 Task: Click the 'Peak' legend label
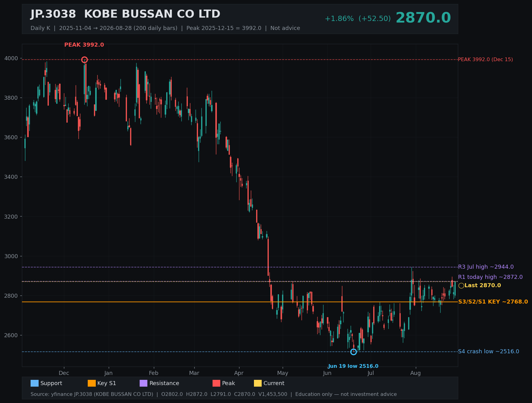click(229, 383)
